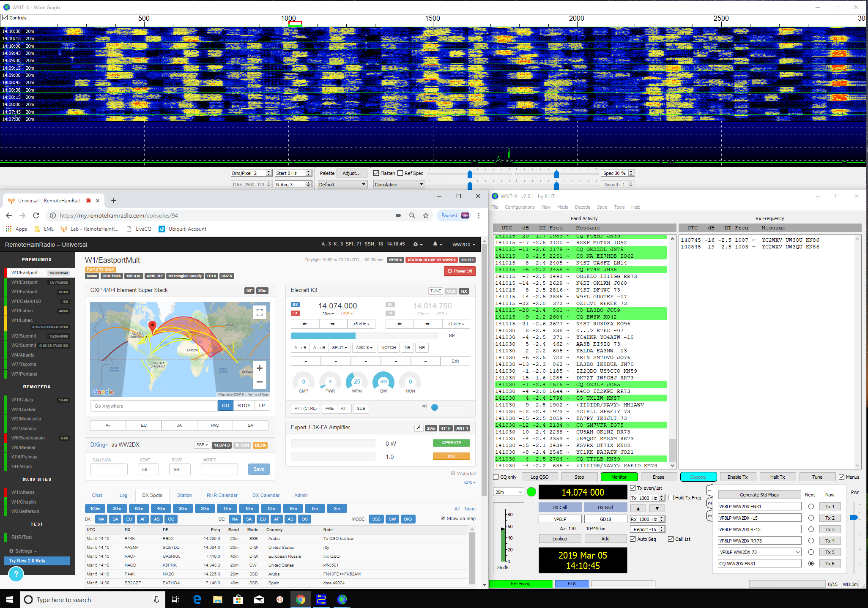Enable Hold Tx Freq

671,498
